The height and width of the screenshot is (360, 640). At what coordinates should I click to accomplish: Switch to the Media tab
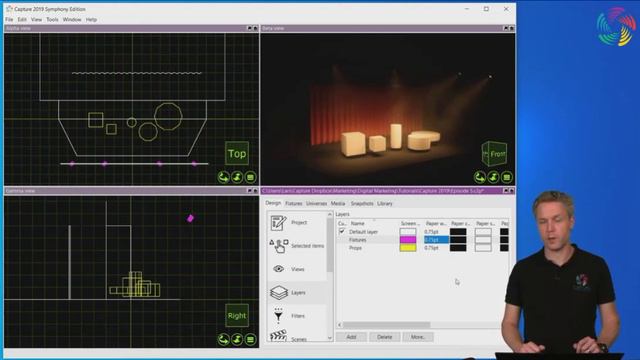[338, 203]
